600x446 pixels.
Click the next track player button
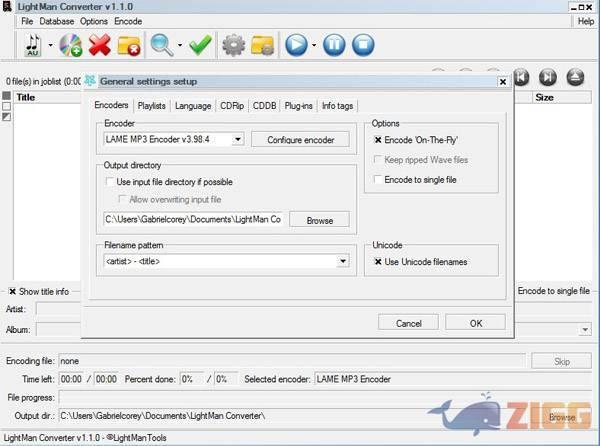point(548,78)
